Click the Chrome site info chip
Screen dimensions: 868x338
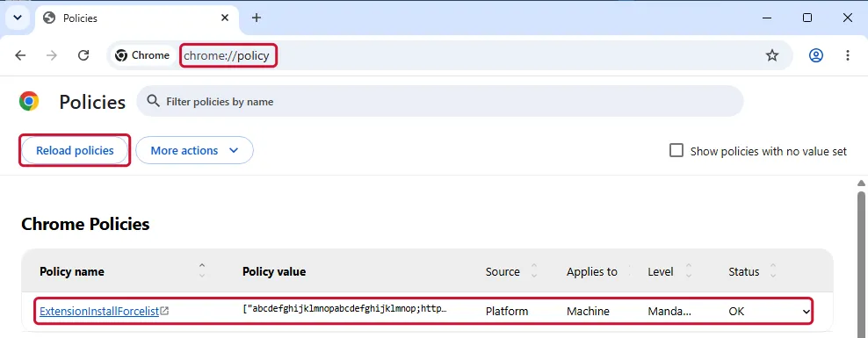pyautogui.click(x=142, y=55)
